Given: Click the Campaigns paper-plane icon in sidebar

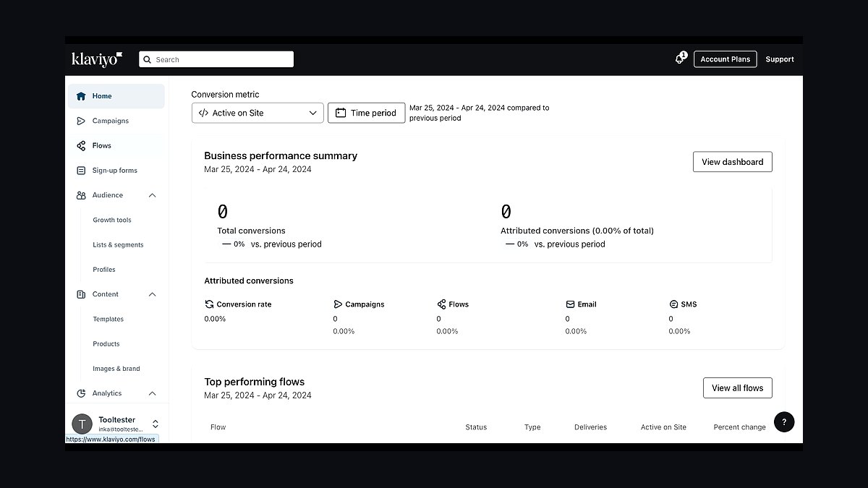Looking at the screenshot, I should click(x=81, y=121).
